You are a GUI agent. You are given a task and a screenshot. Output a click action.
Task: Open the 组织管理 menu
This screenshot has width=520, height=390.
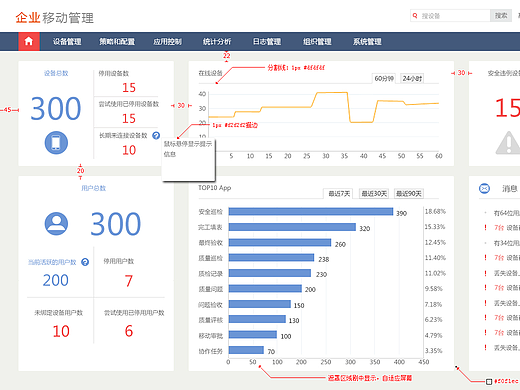tap(317, 42)
